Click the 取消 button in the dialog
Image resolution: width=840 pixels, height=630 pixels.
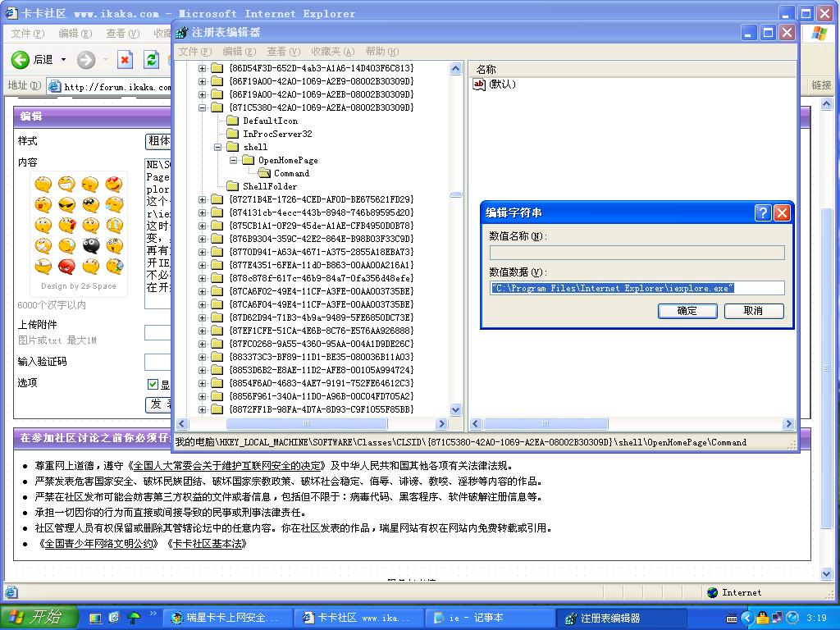(x=754, y=311)
